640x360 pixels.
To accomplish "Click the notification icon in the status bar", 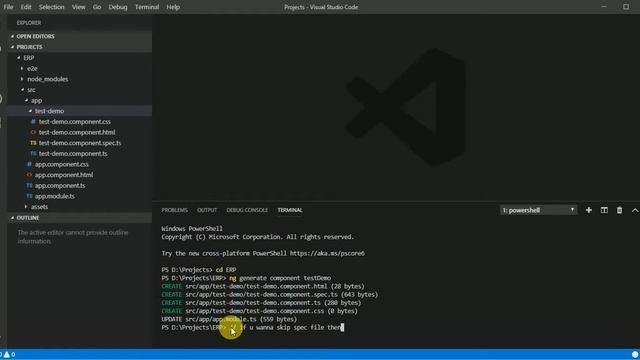I will tap(635, 354).
